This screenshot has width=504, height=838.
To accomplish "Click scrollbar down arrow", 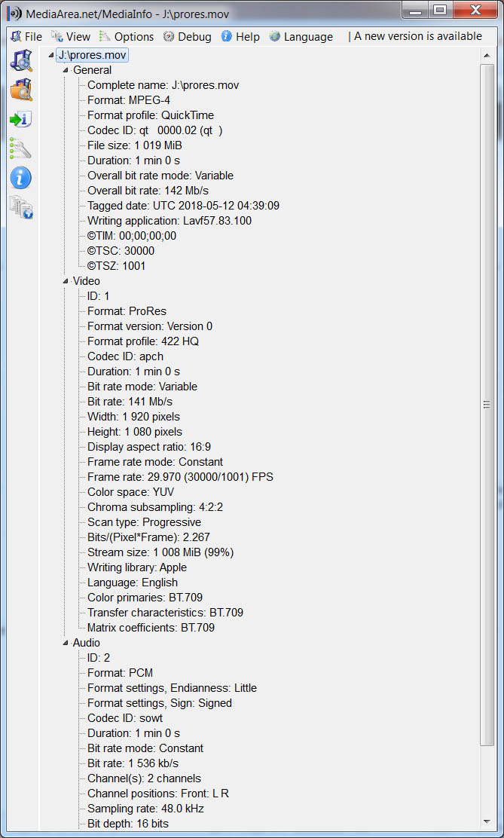I will click(x=487, y=821).
